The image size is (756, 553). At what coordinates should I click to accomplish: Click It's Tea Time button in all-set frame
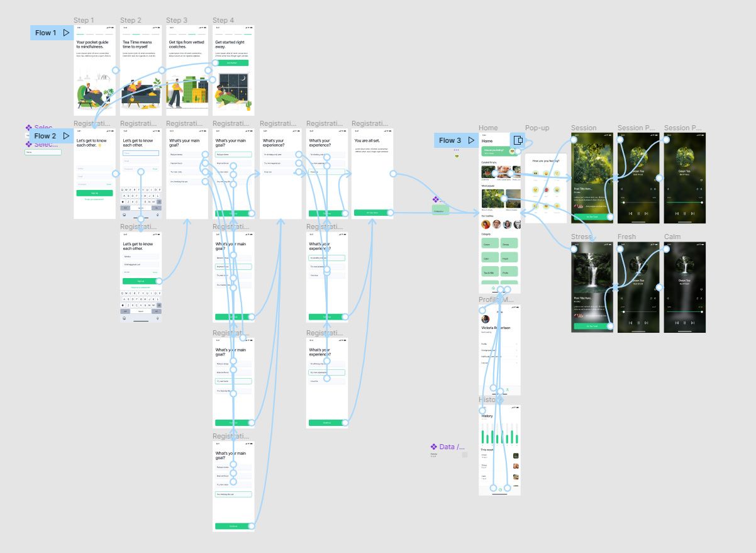(372, 213)
